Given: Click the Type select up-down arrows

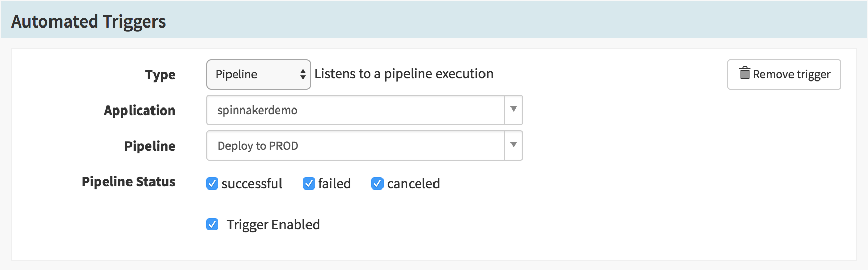Looking at the screenshot, I should tap(303, 74).
